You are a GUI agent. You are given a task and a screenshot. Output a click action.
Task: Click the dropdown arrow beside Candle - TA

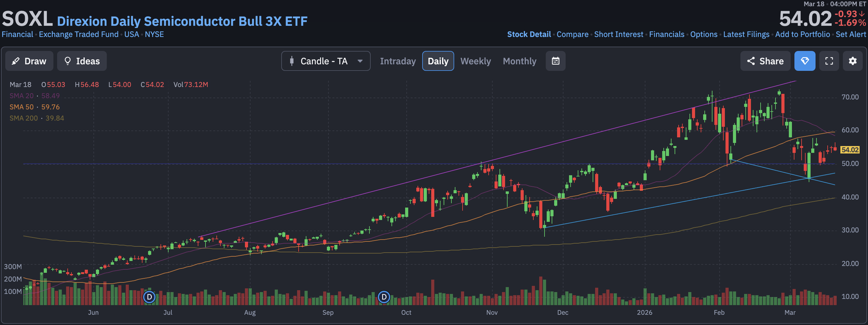pos(360,61)
